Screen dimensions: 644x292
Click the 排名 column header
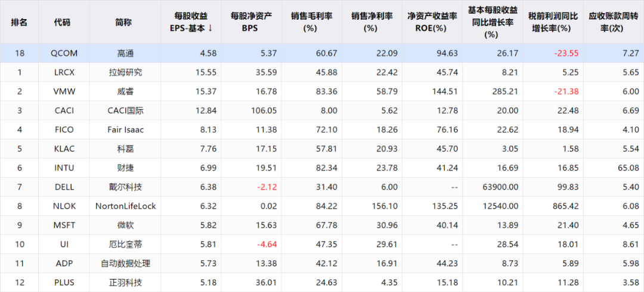[19, 22]
